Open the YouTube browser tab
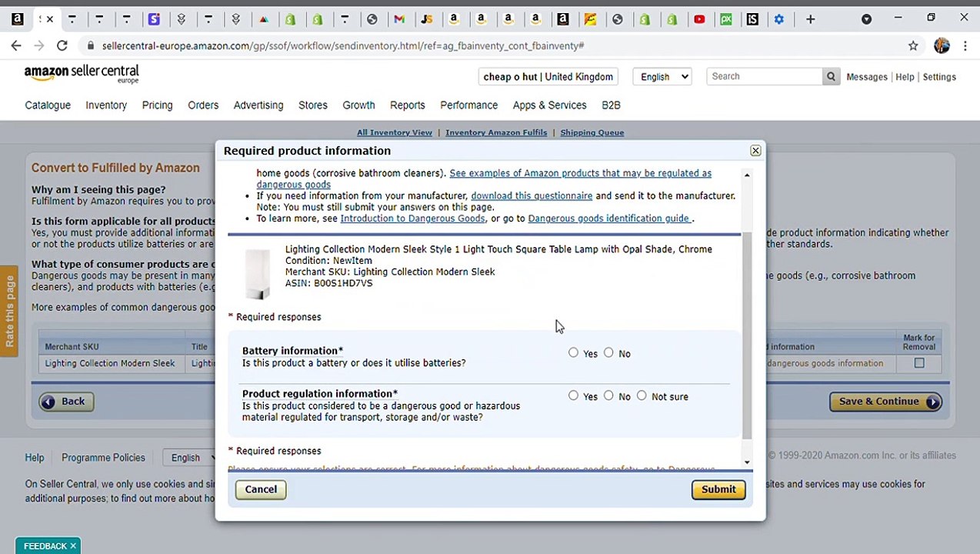 click(699, 19)
